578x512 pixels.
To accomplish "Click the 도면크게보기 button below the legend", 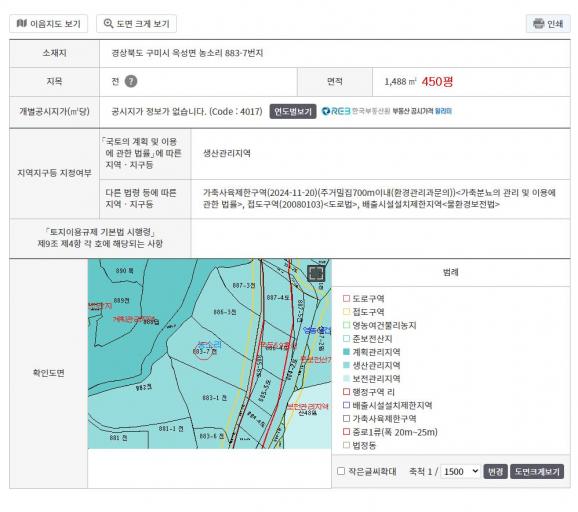I will (537, 471).
